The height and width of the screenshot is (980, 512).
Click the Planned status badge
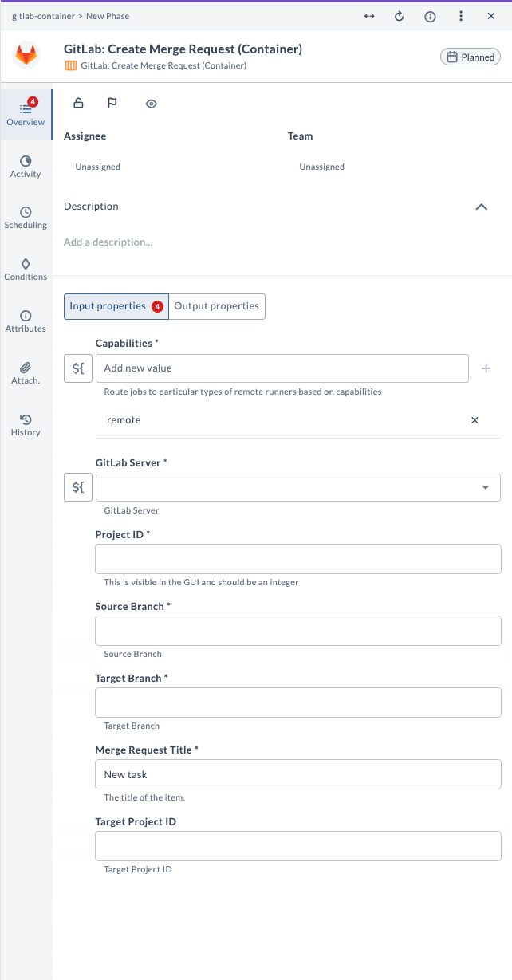(471, 57)
